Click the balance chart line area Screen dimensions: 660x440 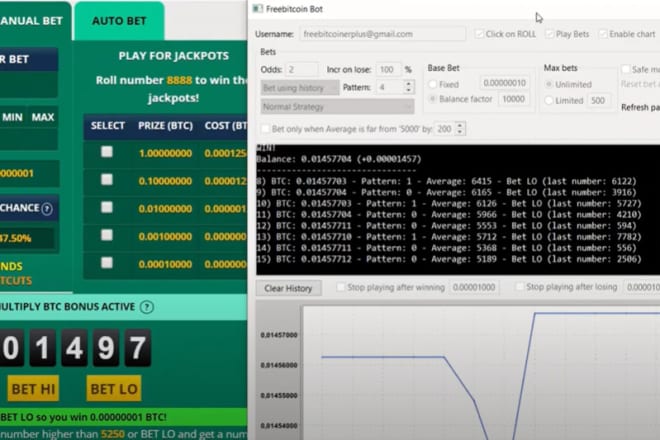(481, 373)
